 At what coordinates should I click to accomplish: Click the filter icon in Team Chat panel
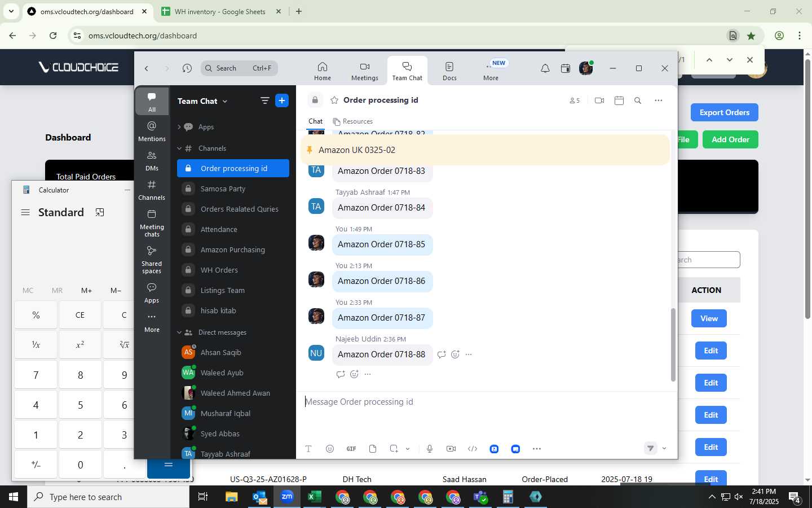[x=264, y=100]
